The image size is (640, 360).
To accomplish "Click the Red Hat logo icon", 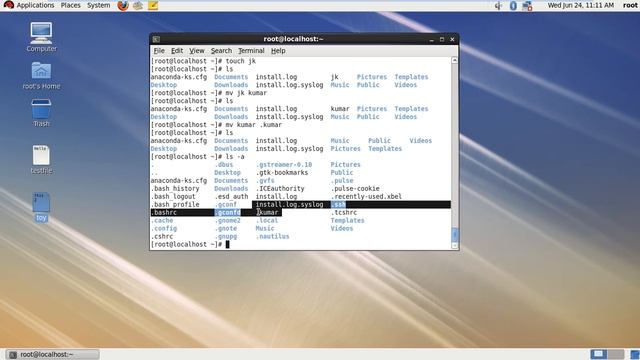I will 8,5.
